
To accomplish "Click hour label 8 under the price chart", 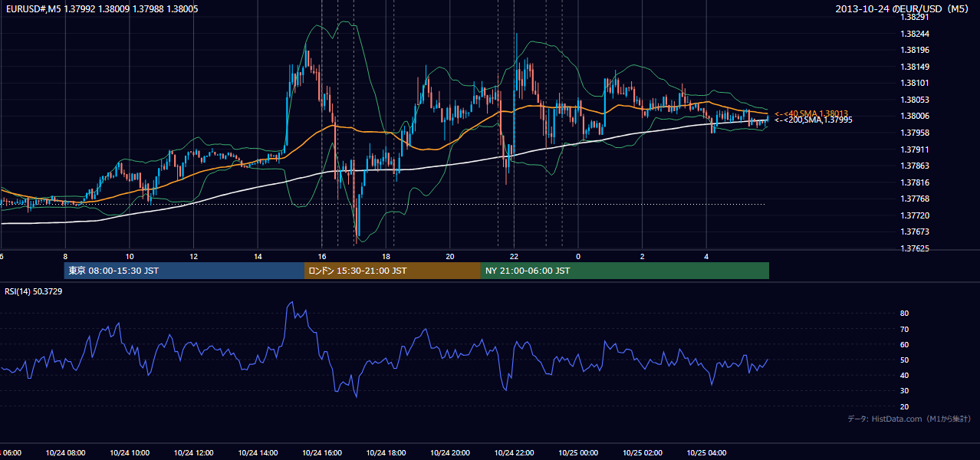I will 65,256.
